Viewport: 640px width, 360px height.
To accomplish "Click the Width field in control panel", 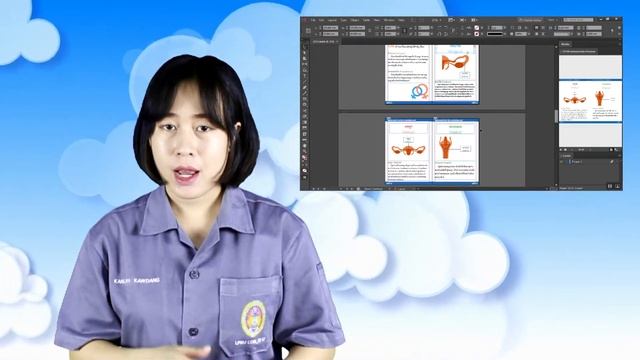I will pyautogui.click(x=357, y=28).
